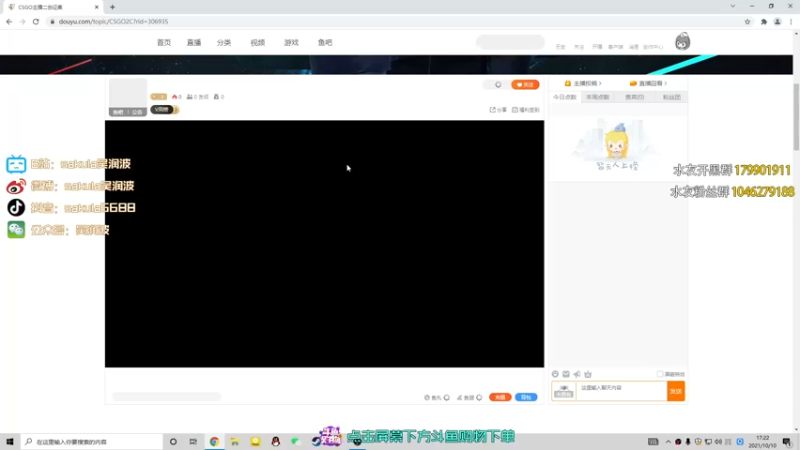Click the 鱼丸 balance label below the player

pyautogui.click(x=433, y=397)
